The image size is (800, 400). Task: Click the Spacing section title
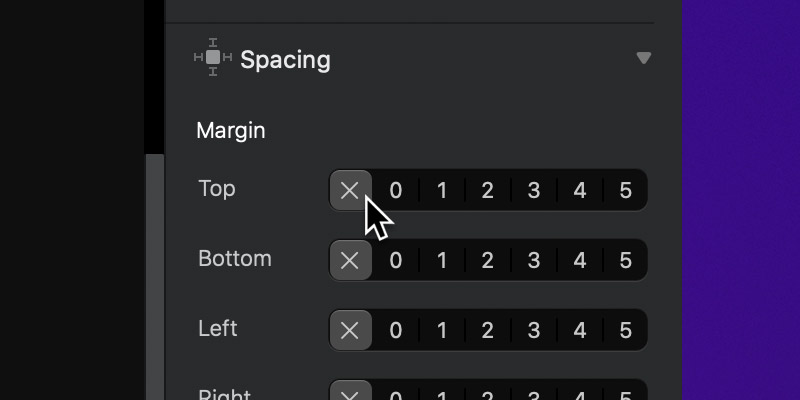pos(285,60)
